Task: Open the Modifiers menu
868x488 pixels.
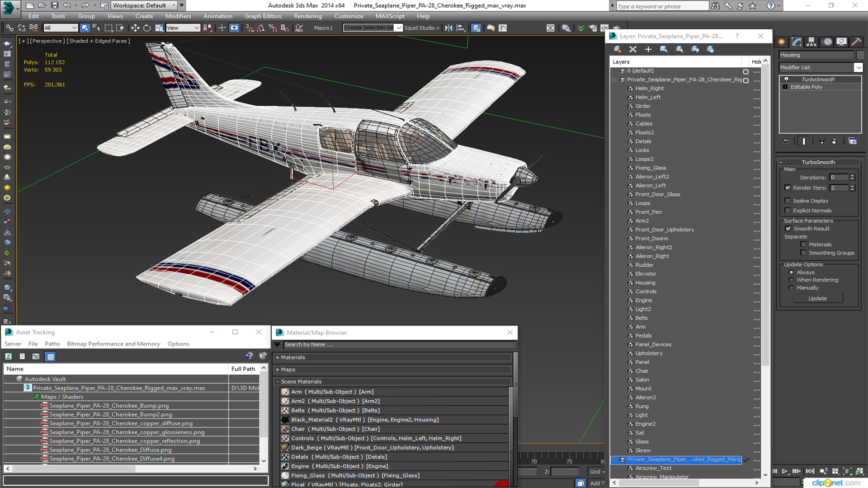Action: tap(178, 16)
